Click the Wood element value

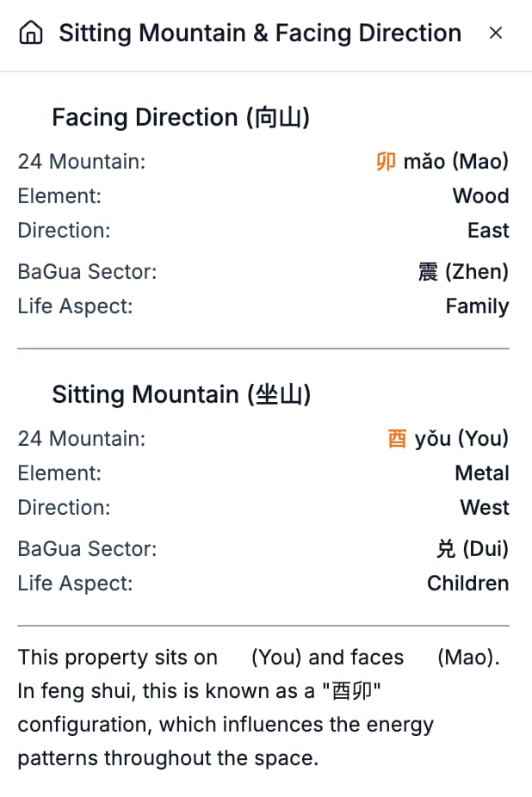click(x=480, y=195)
